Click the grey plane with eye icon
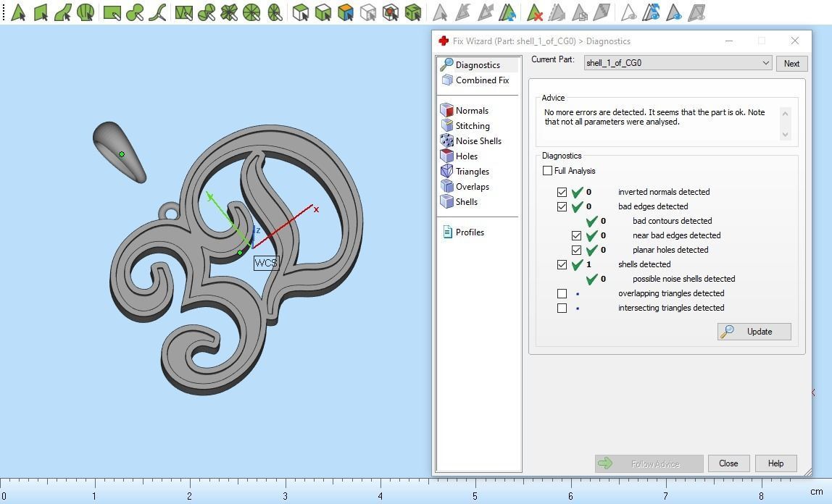 click(x=696, y=12)
